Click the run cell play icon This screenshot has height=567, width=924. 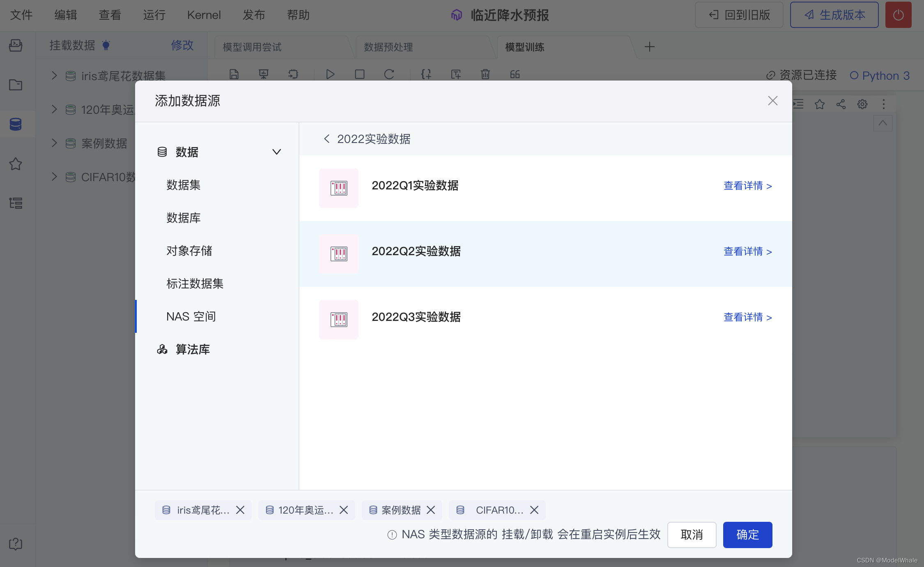coord(330,74)
